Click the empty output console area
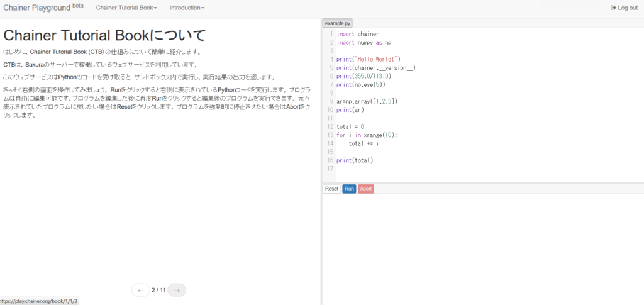 (483, 249)
